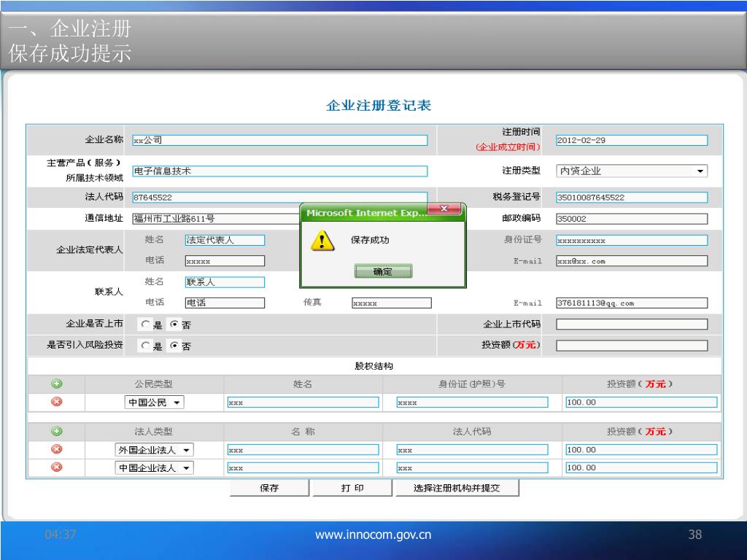Click 选择注册机构并提交 button
This screenshot has width=747, height=560.
(457, 489)
